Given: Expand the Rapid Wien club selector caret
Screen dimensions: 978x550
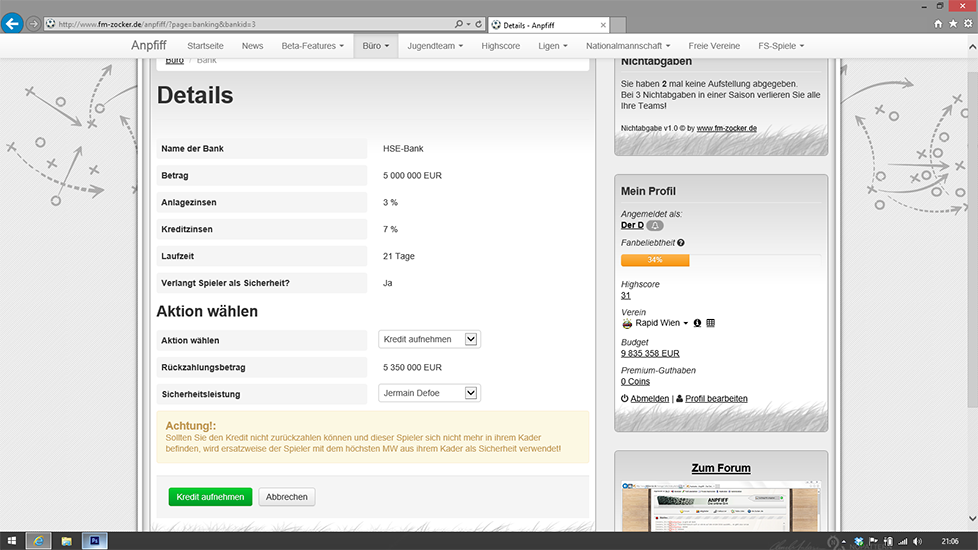Looking at the screenshot, I should pos(686,324).
